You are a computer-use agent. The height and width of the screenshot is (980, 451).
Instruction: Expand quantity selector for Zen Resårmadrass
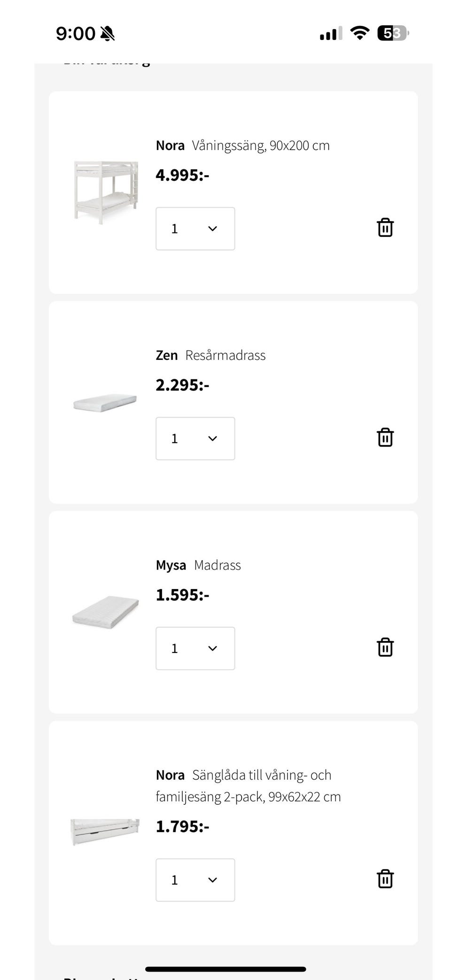(x=195, y=439)
